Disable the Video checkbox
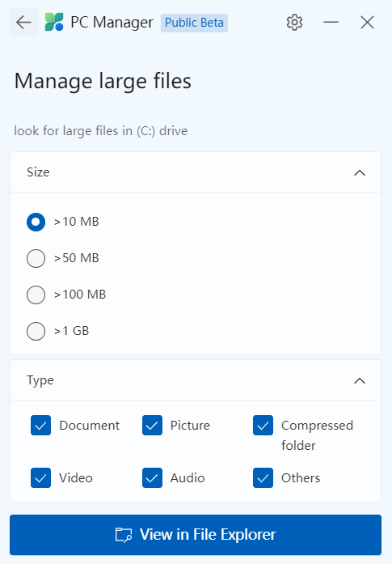This screenshot has height=564, width=392. pos(40,477)
